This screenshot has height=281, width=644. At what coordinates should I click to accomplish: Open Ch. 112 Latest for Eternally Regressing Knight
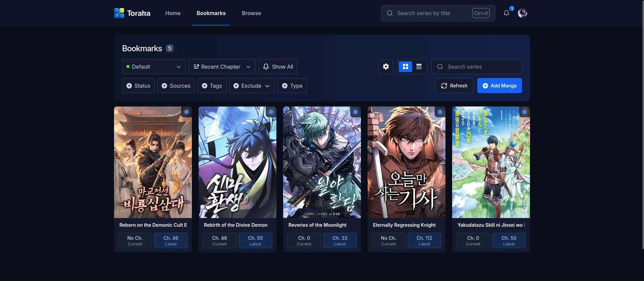[424, 240]
